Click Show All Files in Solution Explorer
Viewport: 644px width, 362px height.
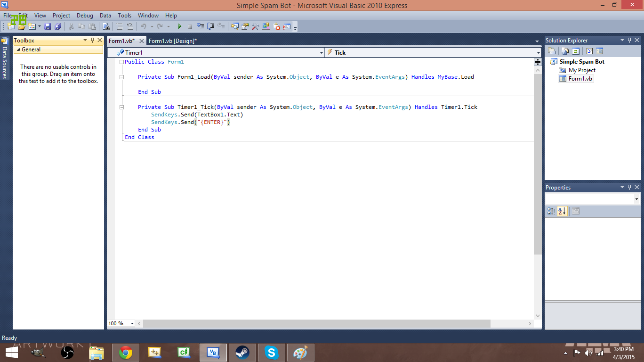coord(565,51)
